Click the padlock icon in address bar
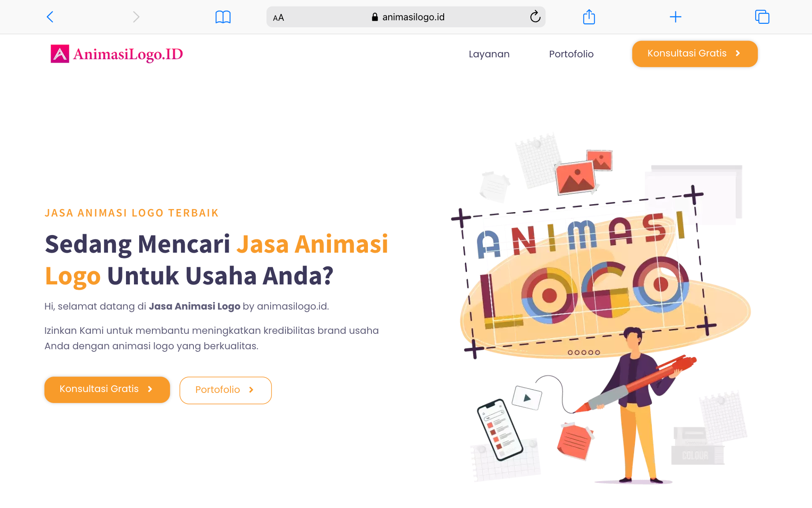812x508 pixels. point(375,17)
